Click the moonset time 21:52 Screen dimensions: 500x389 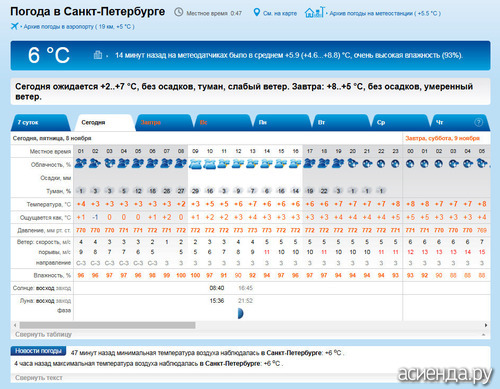click(x=245, y=301)
